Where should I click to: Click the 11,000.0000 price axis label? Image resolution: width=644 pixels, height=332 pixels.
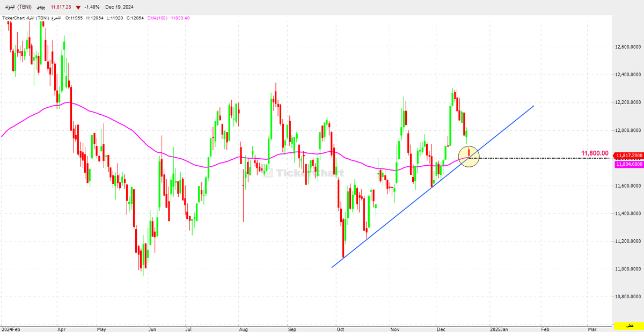coord(629,269)
